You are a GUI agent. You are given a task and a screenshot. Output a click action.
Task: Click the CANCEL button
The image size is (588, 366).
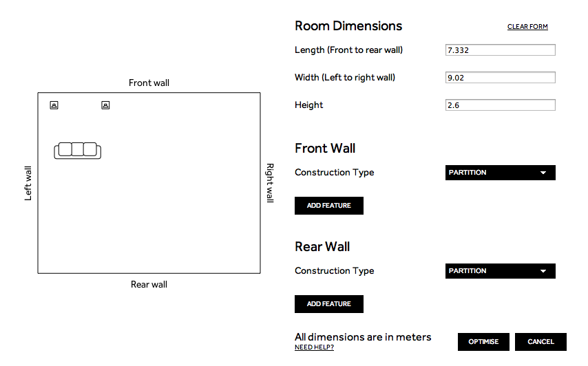tap(540, 342)
